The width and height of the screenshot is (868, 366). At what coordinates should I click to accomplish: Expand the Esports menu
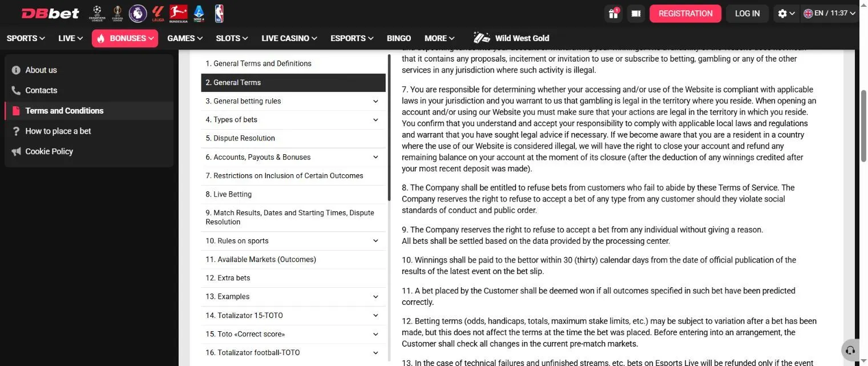(352, 38)
